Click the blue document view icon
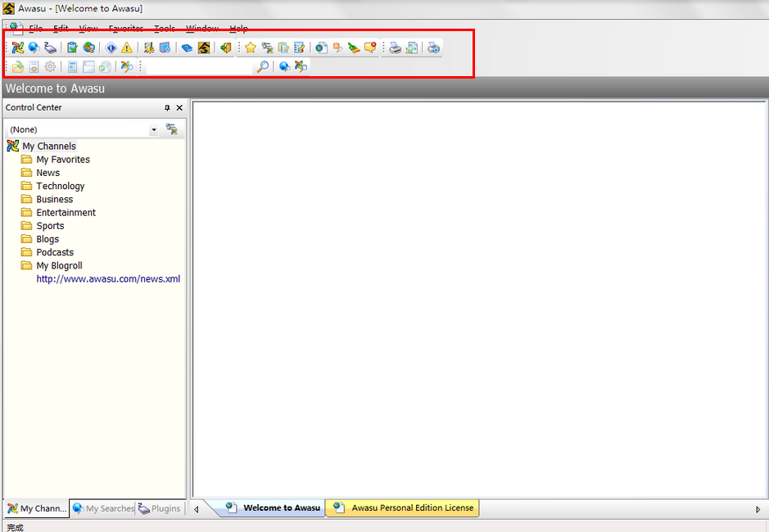Viewport: 769px width, 532px height. pyautogui.click(x=72, y=66)
